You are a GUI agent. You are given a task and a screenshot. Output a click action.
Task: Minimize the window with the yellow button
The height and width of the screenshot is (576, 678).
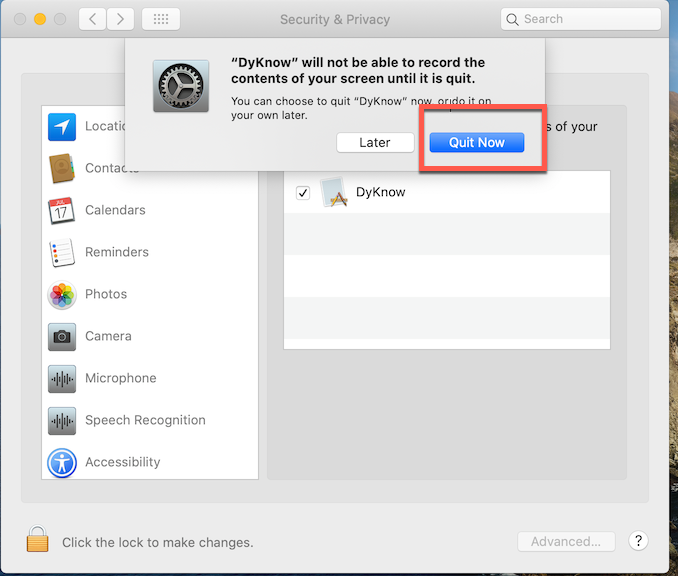coord(40,19)
